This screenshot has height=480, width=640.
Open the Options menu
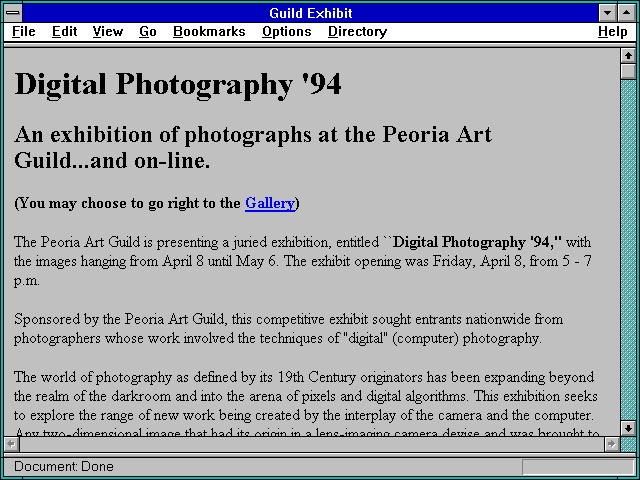coord(287,32)
